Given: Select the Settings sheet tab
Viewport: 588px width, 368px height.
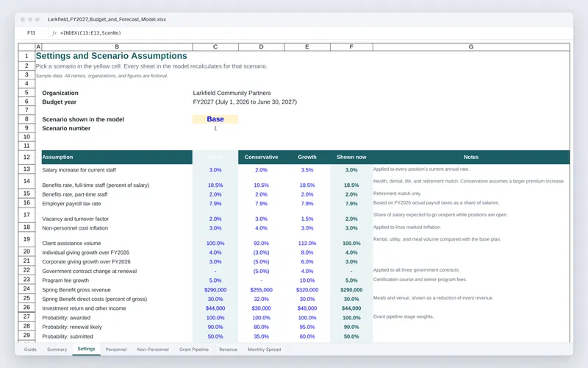Looking at the screenshot, I should pos(86,349).
